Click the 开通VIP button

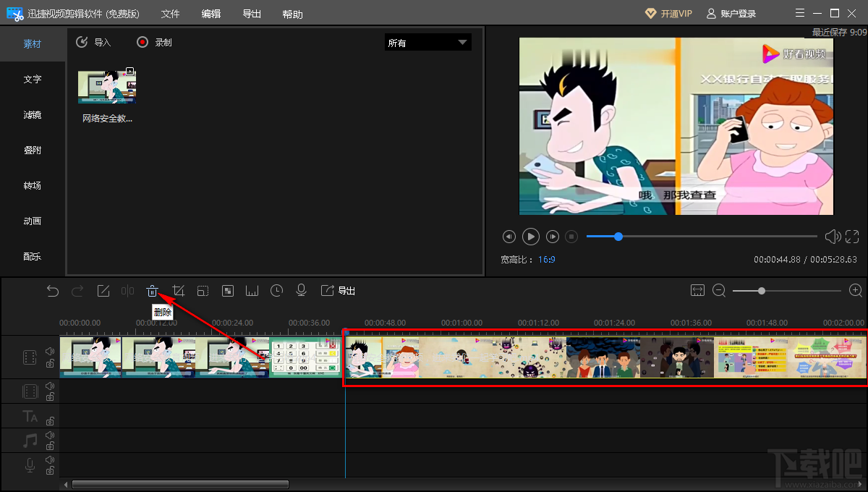[x=668, y=14]
